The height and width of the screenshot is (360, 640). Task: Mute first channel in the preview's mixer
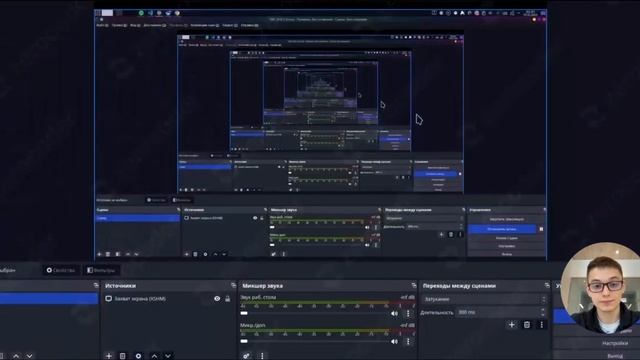coord(367,227)
